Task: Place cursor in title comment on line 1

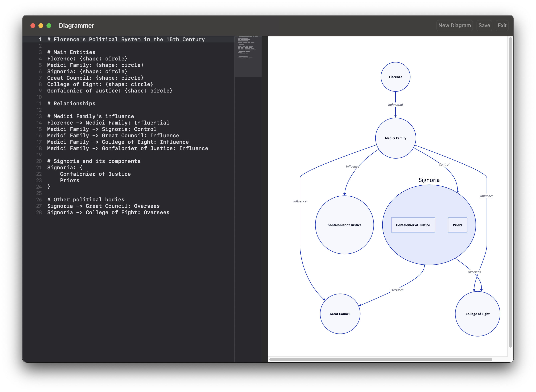Action: click(x=126, y=39)
